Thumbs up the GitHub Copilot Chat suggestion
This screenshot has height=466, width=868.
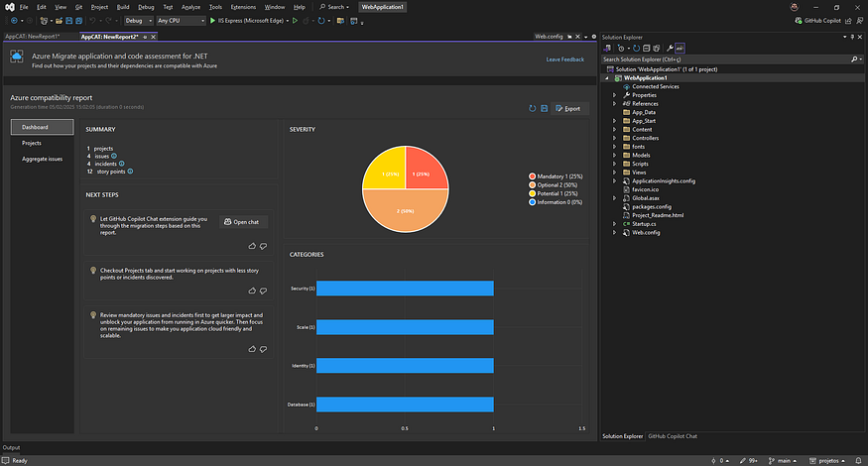pos(252,245)
